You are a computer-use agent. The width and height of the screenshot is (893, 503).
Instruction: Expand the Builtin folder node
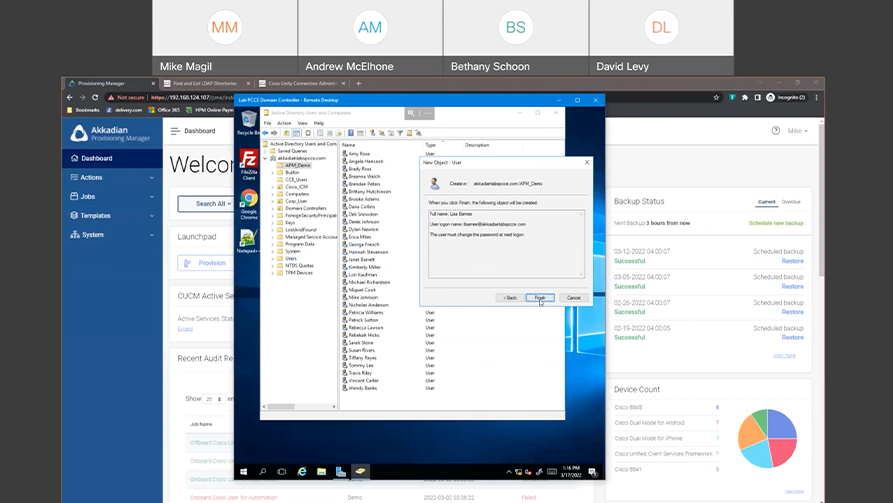coord(273,173)
